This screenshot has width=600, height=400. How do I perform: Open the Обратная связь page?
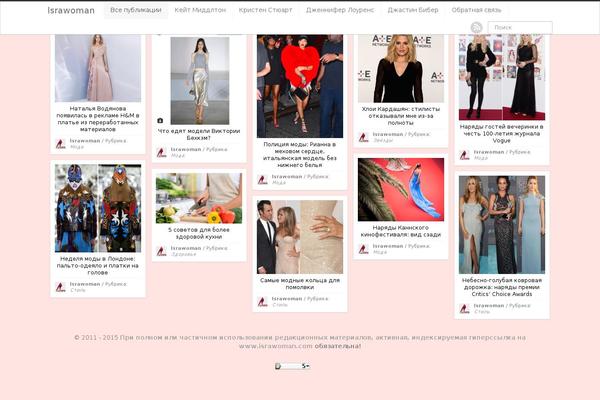click(x=476, y=10)
